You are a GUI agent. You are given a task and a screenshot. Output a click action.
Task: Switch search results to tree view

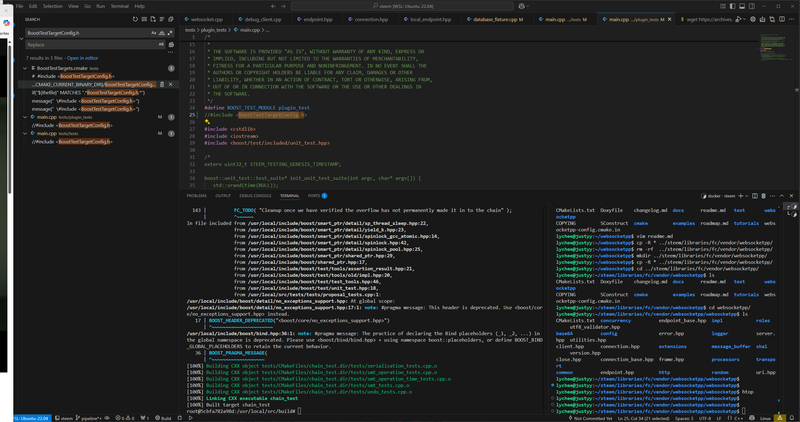(x=162, y=19)
